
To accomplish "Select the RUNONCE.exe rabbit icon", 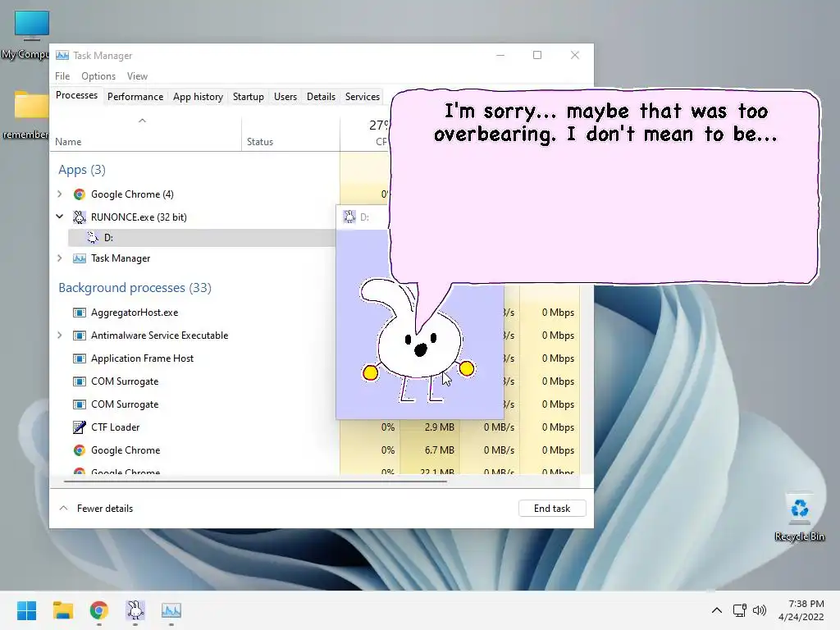I will [x=80, y=217].
